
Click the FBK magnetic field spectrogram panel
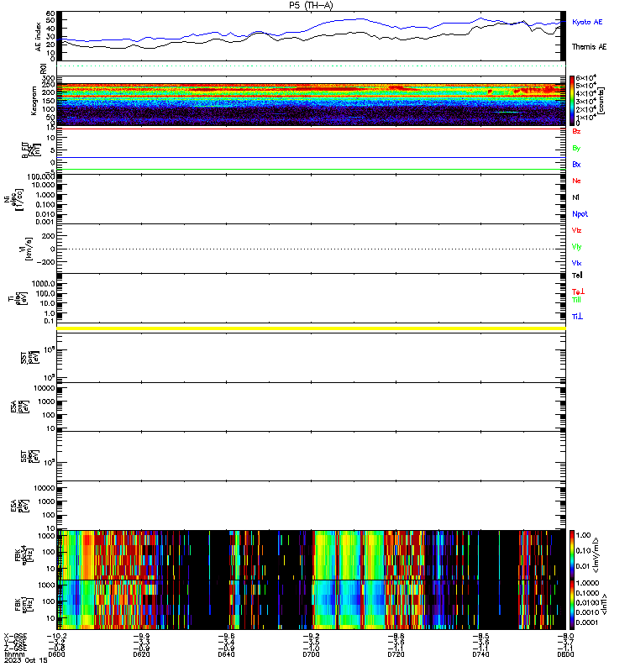[x=311, y=605]
